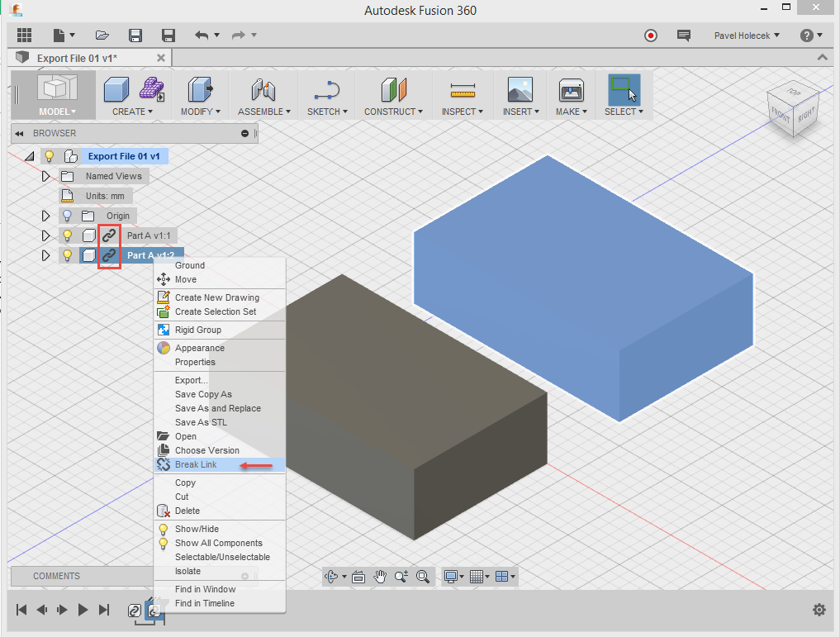
Task: Choose Ground in context menu
Action: coord(220,265)
